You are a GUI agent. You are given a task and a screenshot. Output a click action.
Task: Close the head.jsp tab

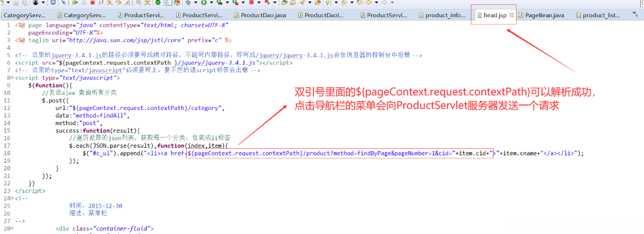[511, 15]
